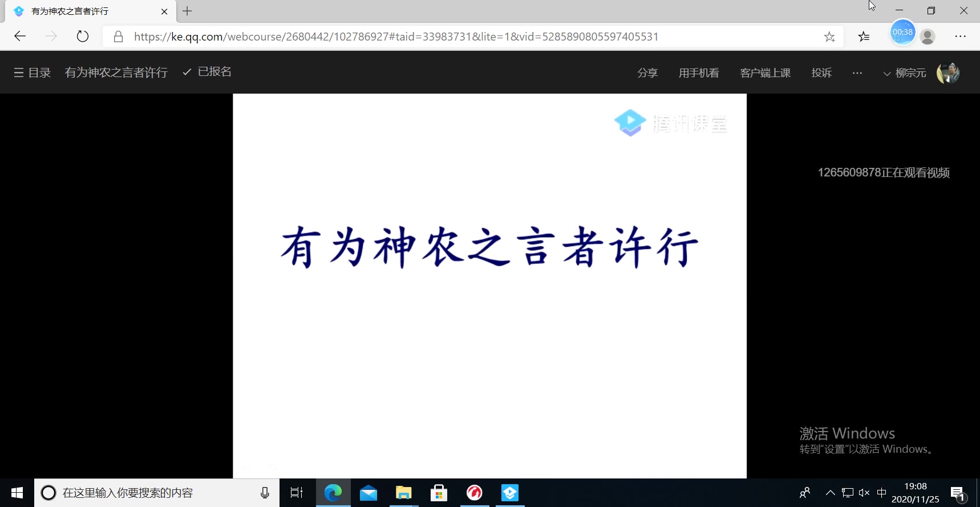980x507 pixels.
Task: Show hidden system tray icons
Action: click(x=831, y=493)
